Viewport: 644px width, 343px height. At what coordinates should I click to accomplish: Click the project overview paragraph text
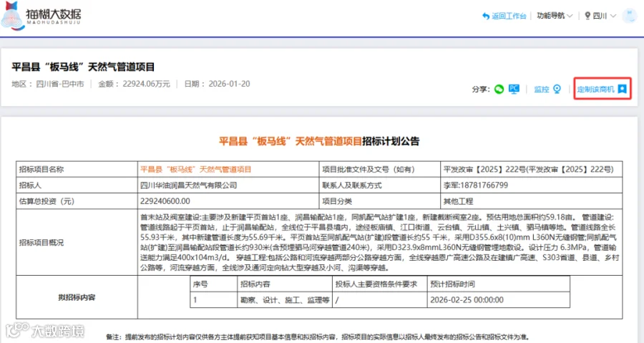(x=379, y=242)
